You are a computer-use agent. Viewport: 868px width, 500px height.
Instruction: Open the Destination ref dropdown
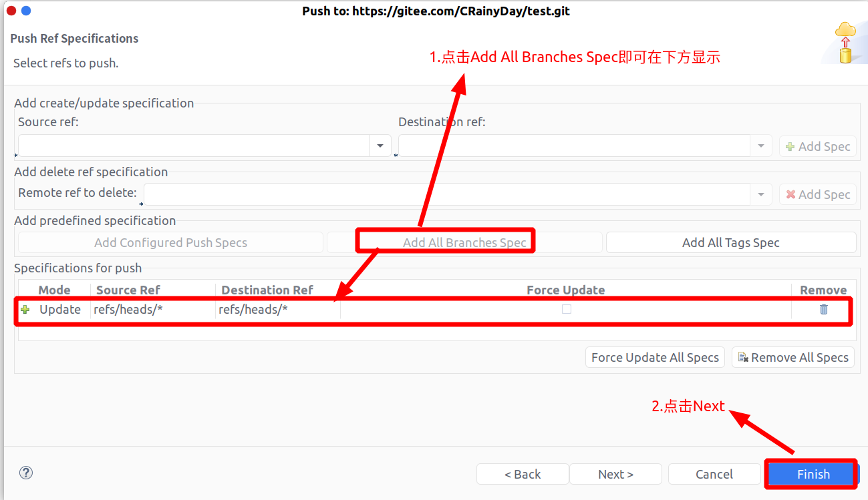click(x=761, y=146)
